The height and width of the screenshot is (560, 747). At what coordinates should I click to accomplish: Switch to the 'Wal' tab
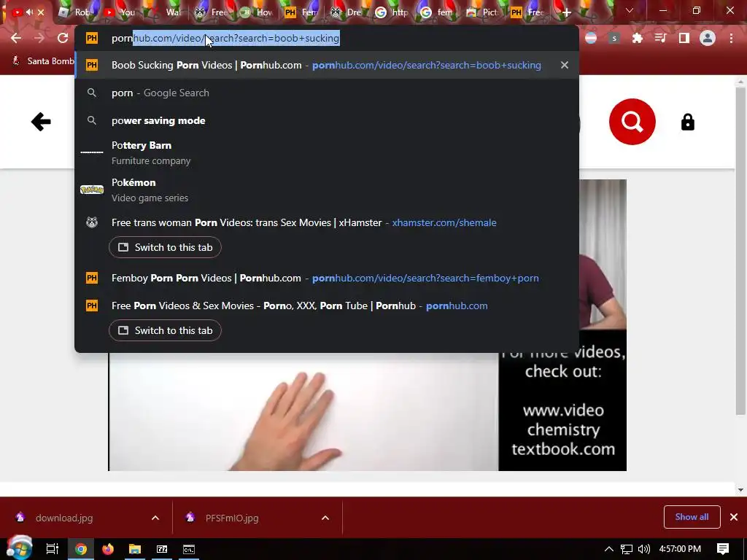(166, 12)
